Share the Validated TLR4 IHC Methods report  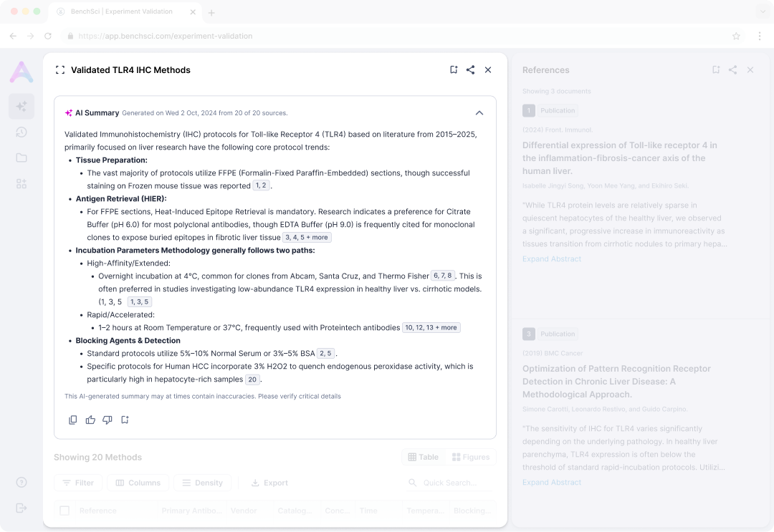pos(471,69)
